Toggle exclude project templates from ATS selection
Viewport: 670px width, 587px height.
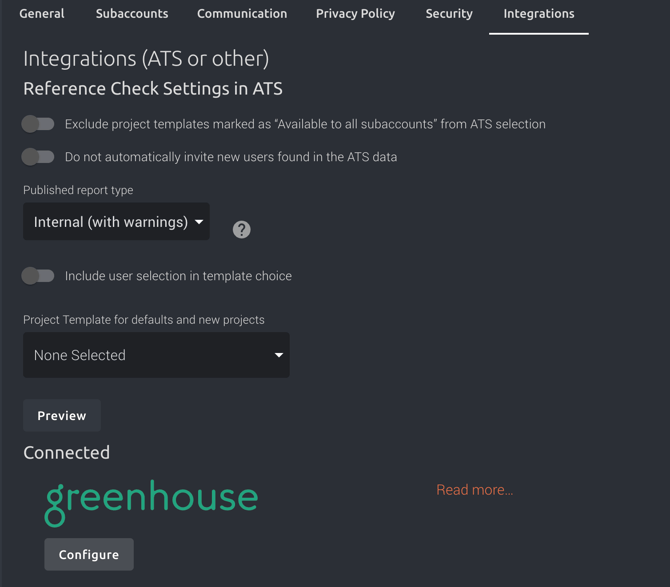(x=38, y=124)
